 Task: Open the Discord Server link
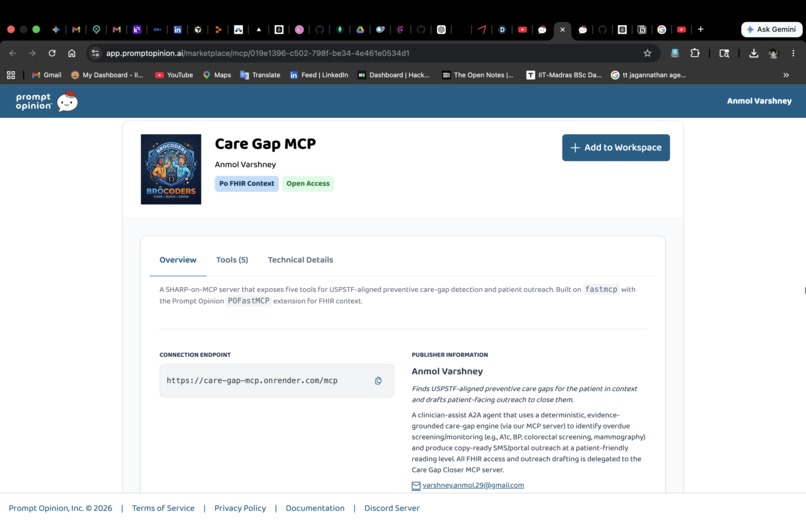coord(392,508)
